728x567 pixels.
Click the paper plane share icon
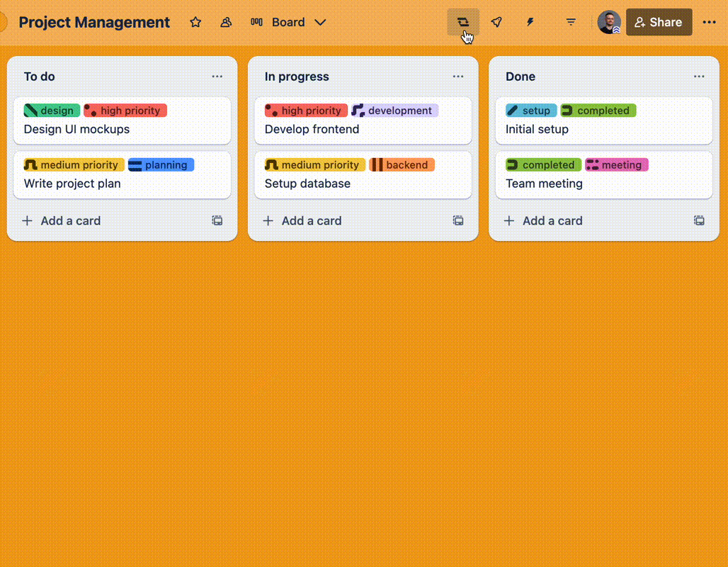496,22
